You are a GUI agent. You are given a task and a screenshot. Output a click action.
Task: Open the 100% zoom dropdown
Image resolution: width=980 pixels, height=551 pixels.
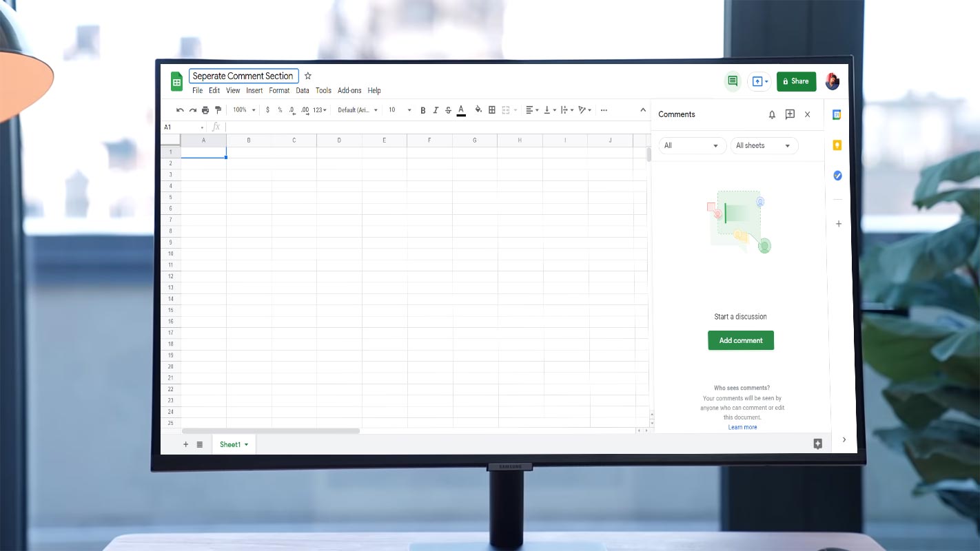[244, 110]
